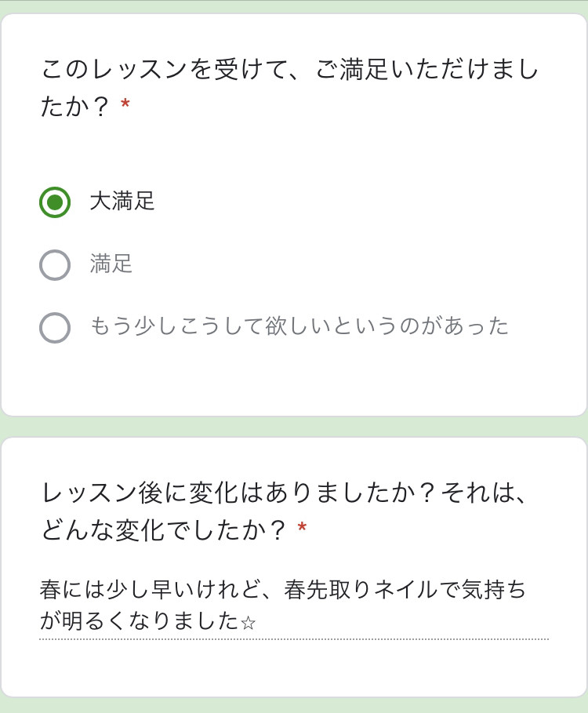Viewport: 588px width, 713px height.
Task: Select the 満足 radio button
Action: (x=55, y=265)
